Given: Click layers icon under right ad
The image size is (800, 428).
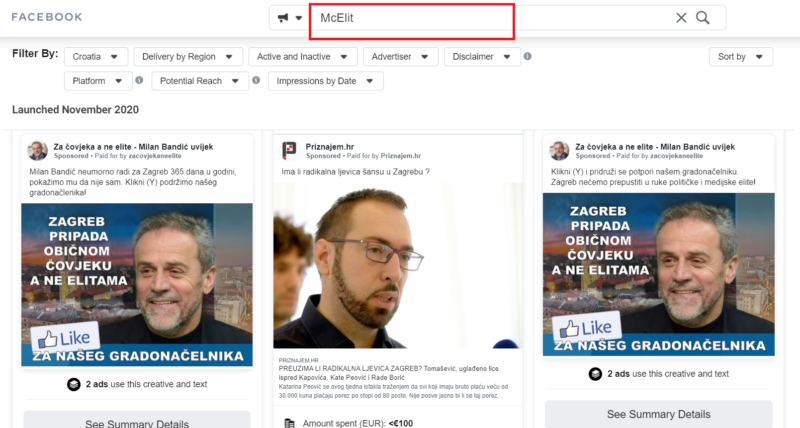Looking at the screenshot, I should click(x=595, y=374).
